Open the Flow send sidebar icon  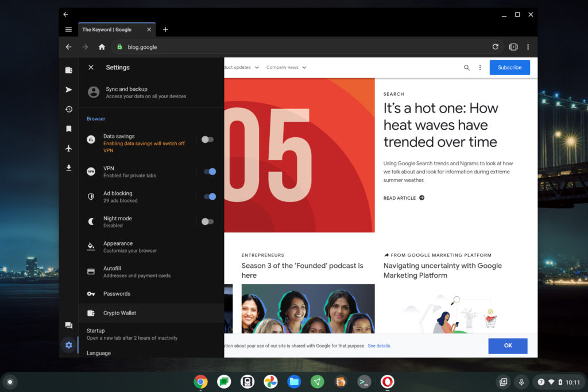pos(69,90)
